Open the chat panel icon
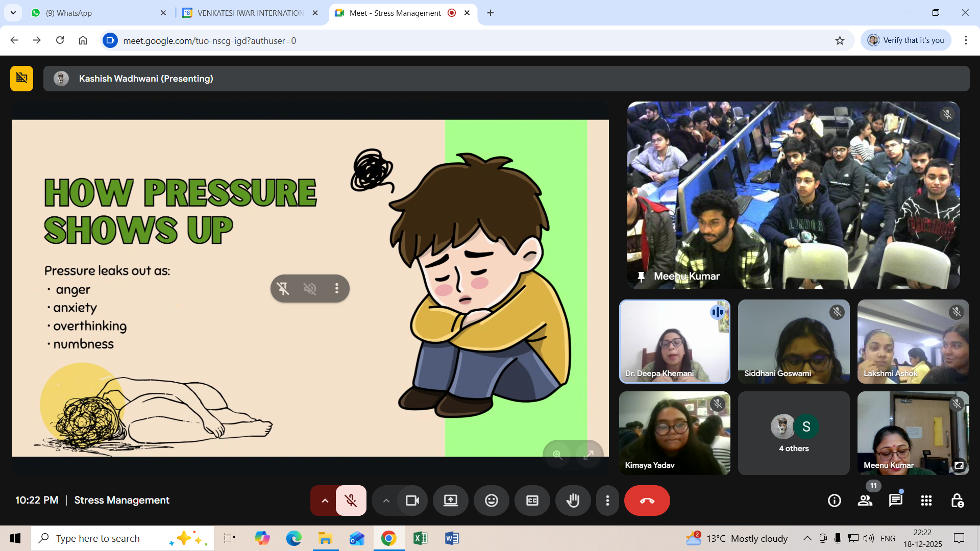Screen dimensions: 980x551 895,500
